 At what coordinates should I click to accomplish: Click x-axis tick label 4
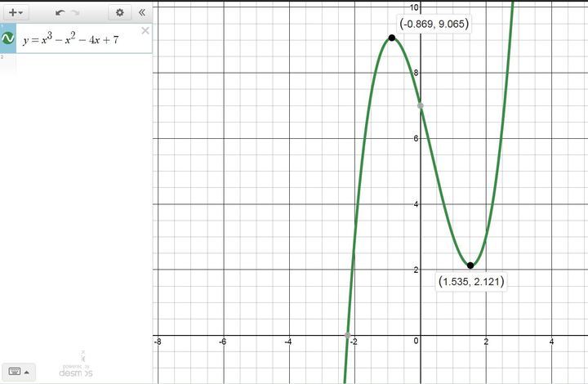551,342
